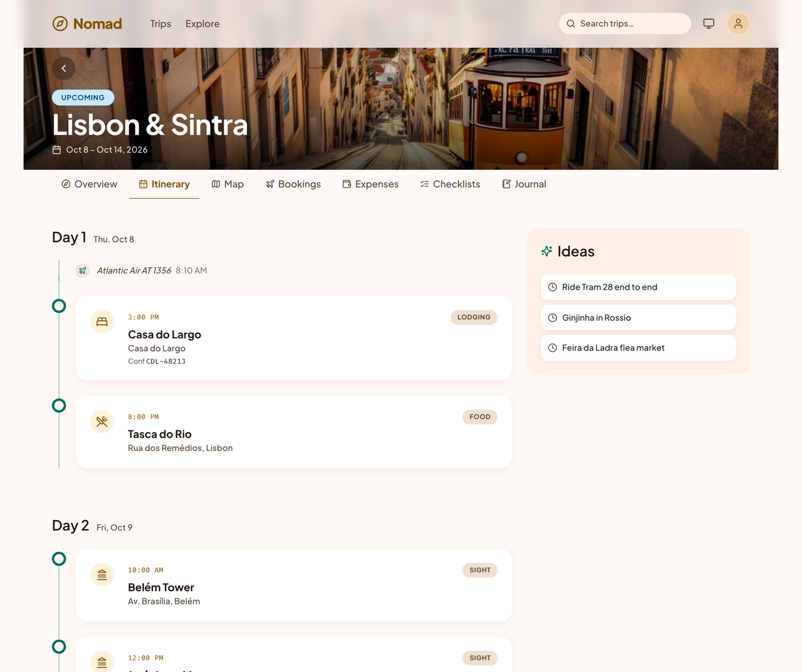Viewport: 802px width, 672px height.
Task: Click the calendar icon next to trip dates
Action: 57,150
